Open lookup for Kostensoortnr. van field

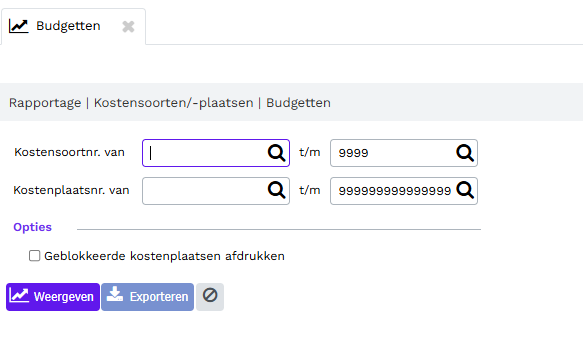[x=276, y=153]
